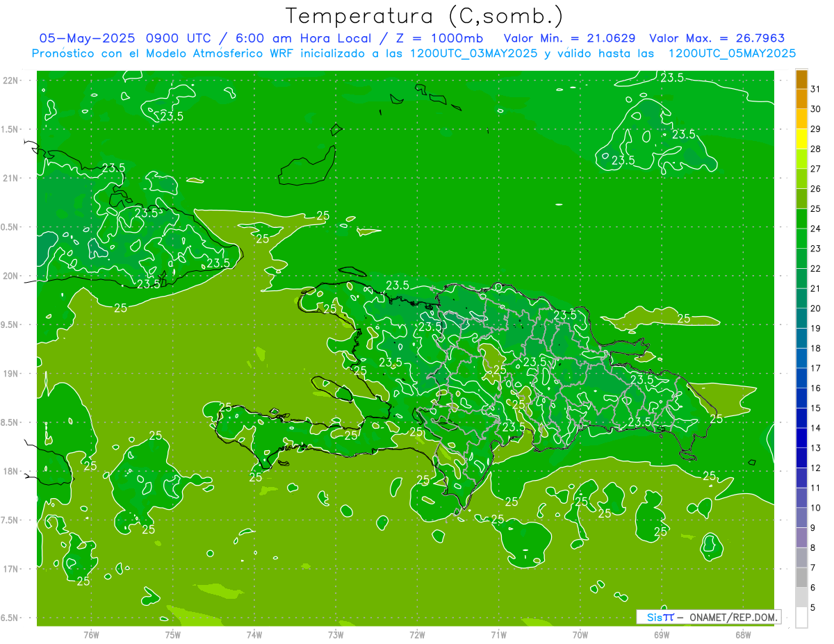Screen dimensions: 834x644
Task: Click longitude label '76W'
Action: 91,635
